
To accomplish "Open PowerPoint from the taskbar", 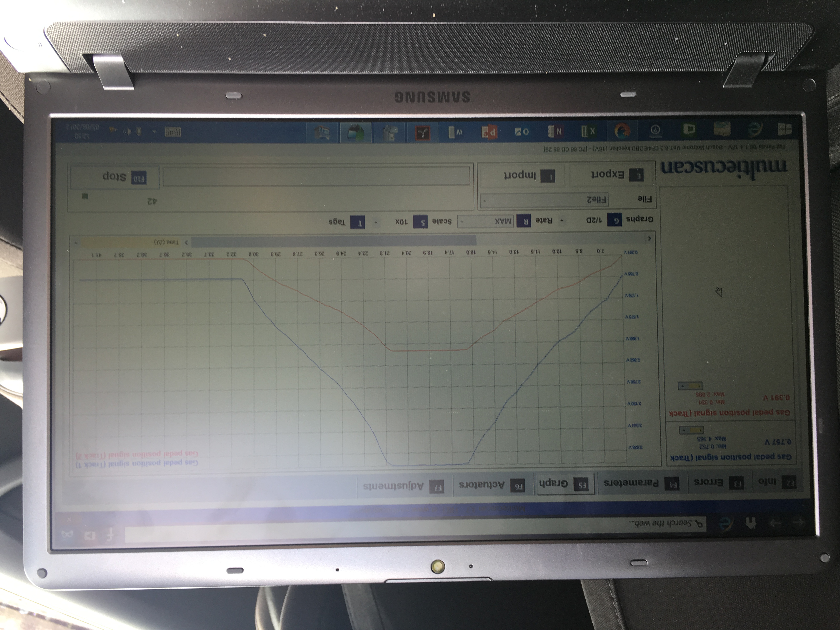I will [x=490, y=132].
